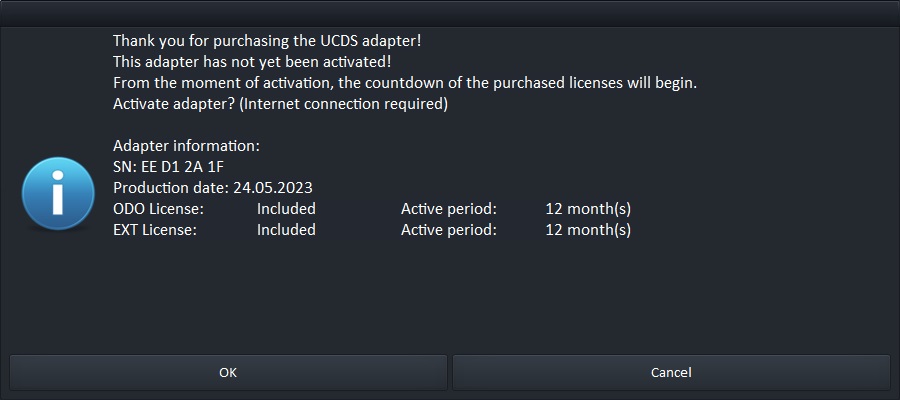Click the "Activate adapter?" question text

click(280, 104)
